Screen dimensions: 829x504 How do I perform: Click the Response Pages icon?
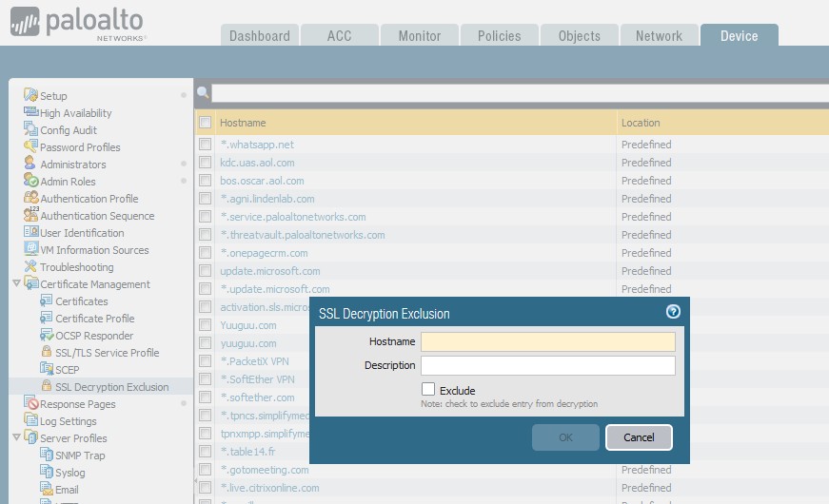pyautogui.click(x=31, y=403)
